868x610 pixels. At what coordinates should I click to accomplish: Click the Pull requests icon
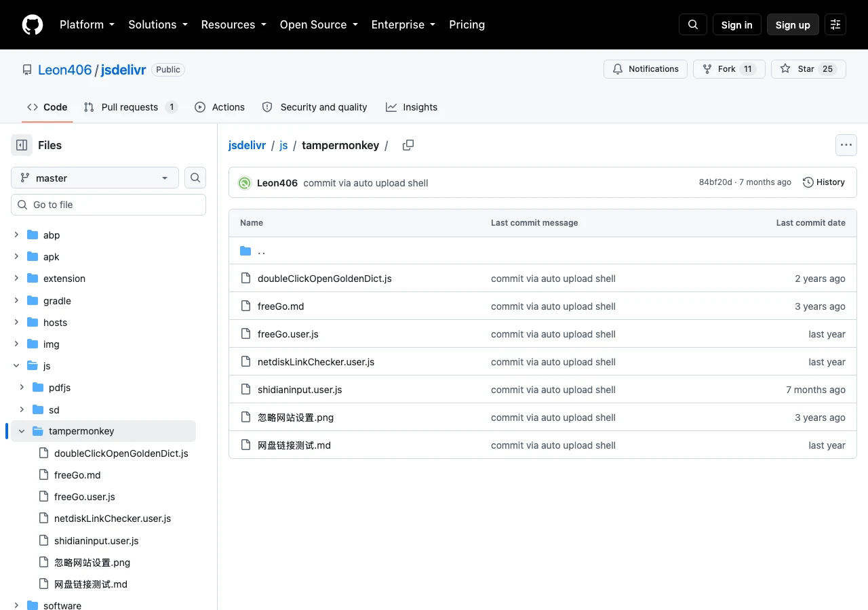coord(89,107)
